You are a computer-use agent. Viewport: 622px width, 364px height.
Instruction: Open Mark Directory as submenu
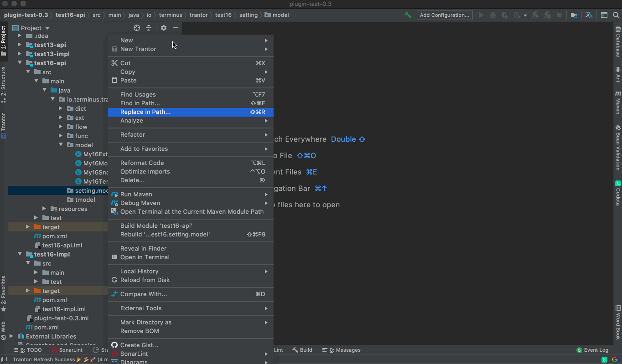click(191, 323)
